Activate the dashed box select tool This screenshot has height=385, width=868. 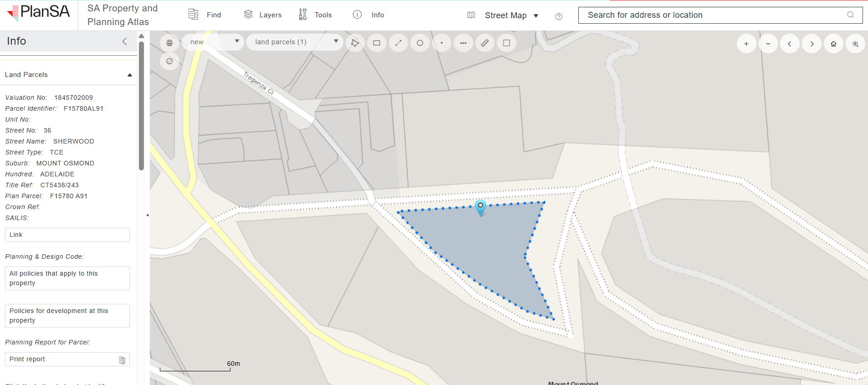[x=506, y=43]
